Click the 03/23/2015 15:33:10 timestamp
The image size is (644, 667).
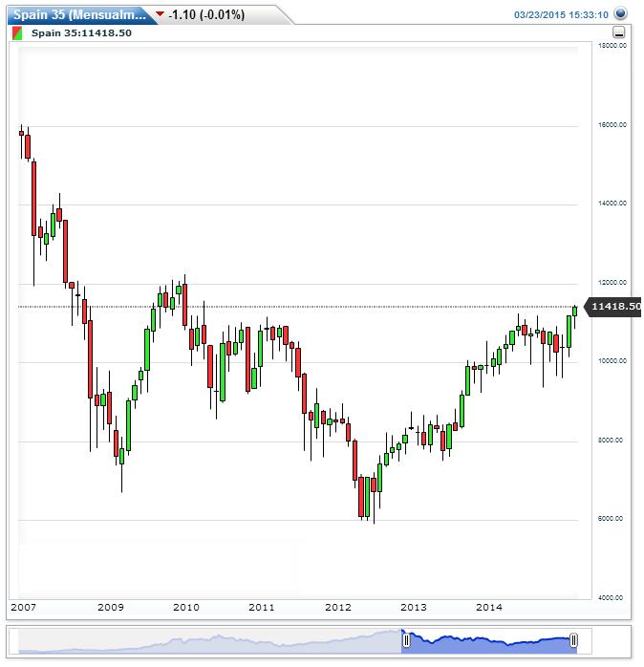[x=561, y=15]
